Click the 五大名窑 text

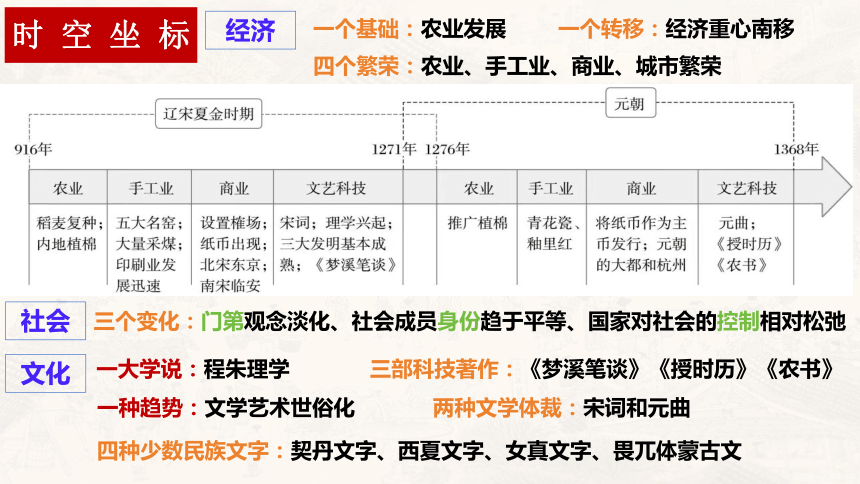click(146, 223)
